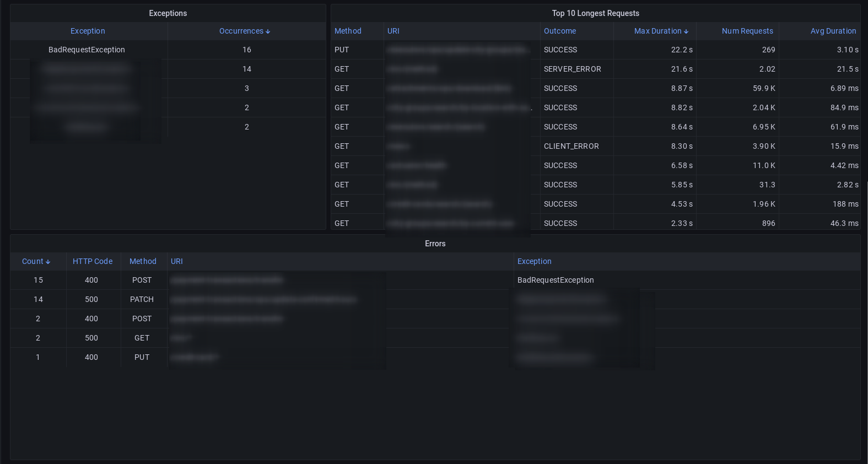Sort Errors panel by Method column header
This screenshot has width=868, height=464.
[x=143, y=261]
